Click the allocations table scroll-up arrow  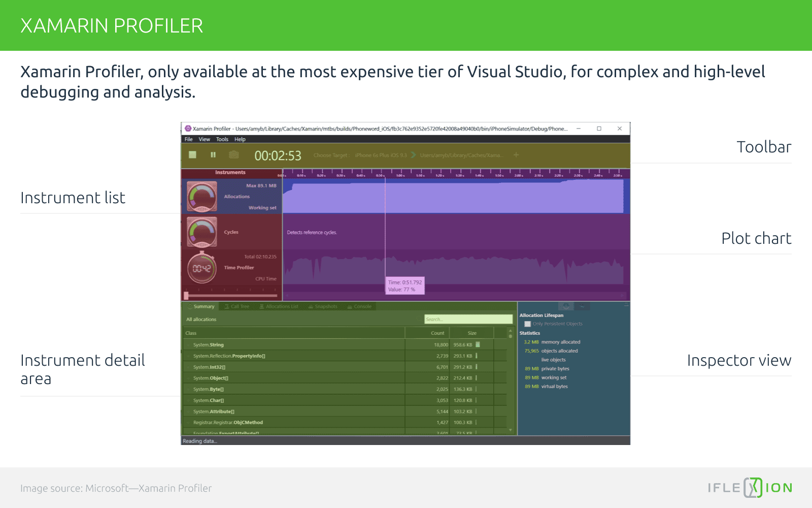tap(511, 331)
